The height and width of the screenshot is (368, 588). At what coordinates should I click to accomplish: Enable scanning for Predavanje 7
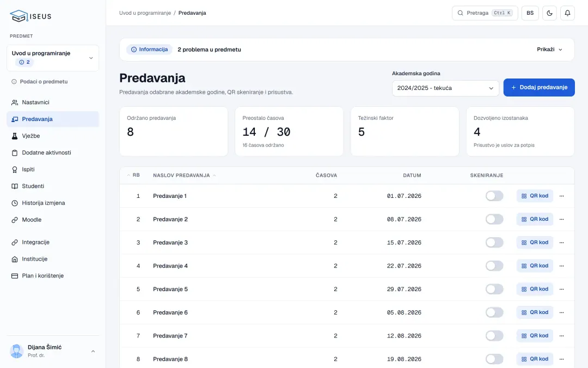coord(494,336)
